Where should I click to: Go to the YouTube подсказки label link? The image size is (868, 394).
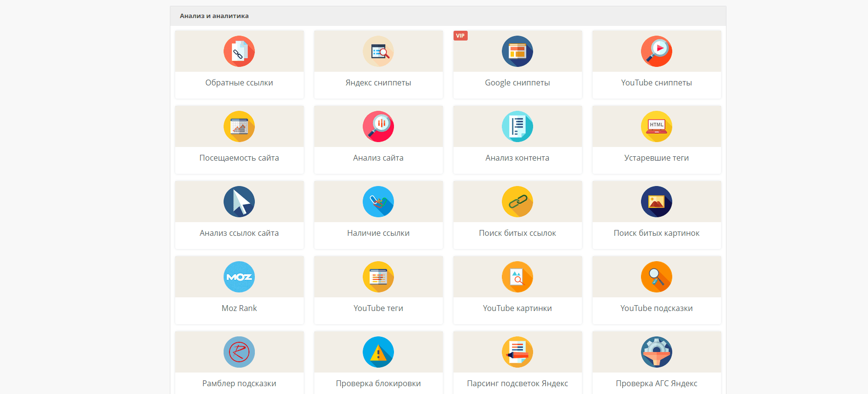pos(657,309)
